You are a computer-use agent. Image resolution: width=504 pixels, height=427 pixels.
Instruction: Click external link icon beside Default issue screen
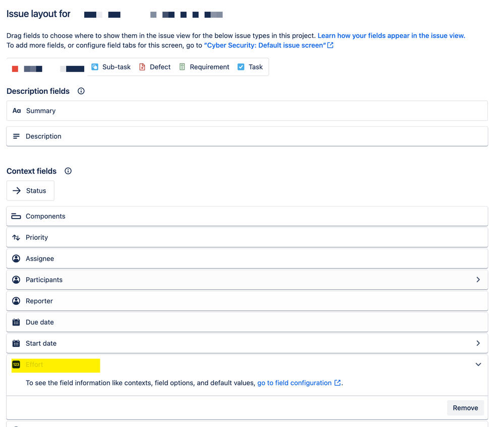pos(330,45)
